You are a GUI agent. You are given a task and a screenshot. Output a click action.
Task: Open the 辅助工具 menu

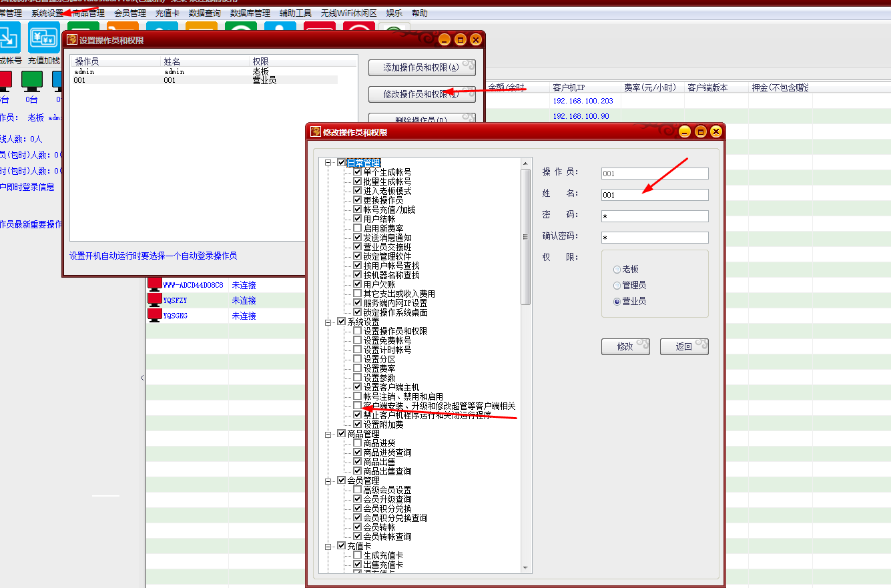point(296,13)
